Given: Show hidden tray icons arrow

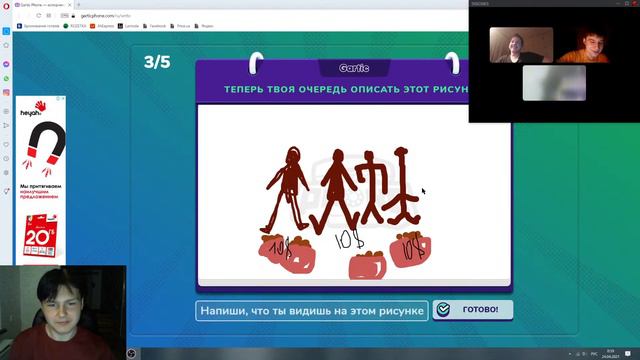Looking at the screenshot, I should (x=570, y=354).
